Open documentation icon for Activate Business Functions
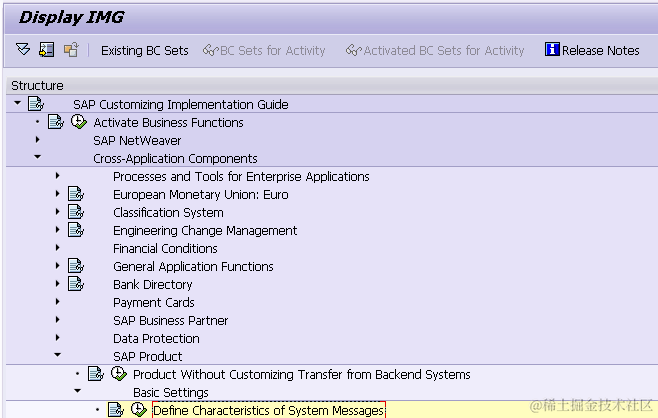Viewport: 658px width, 418px height. coord(56,122)
